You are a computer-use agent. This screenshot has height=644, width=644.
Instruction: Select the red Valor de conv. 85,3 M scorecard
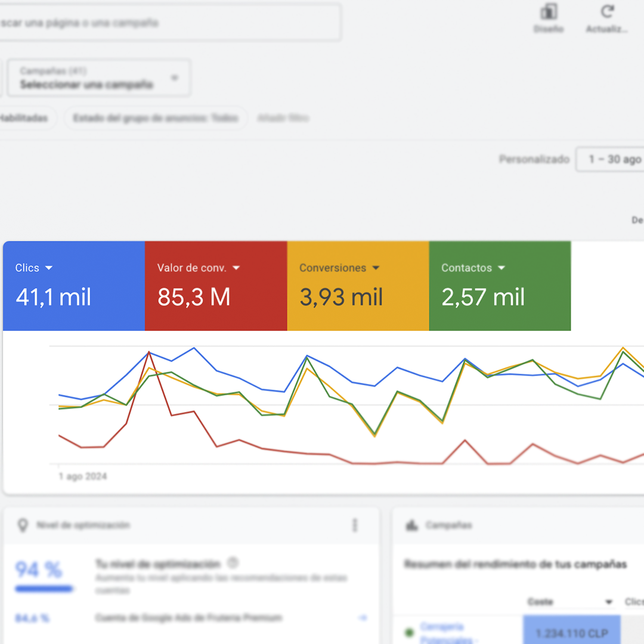(216, 286)
